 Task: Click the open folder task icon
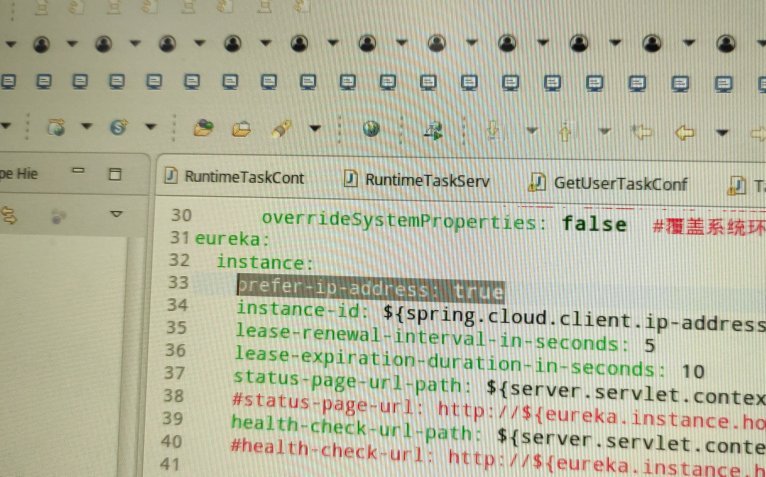[x=241, y=129]
